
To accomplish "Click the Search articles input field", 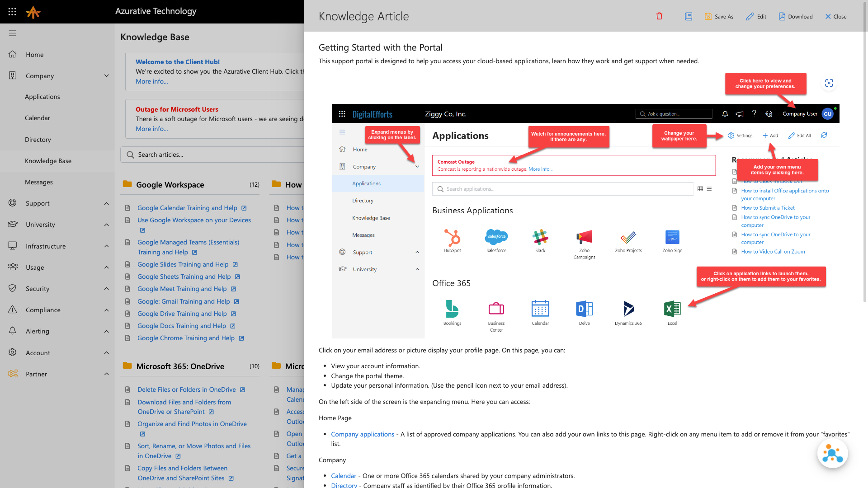I will coord(212,155).
